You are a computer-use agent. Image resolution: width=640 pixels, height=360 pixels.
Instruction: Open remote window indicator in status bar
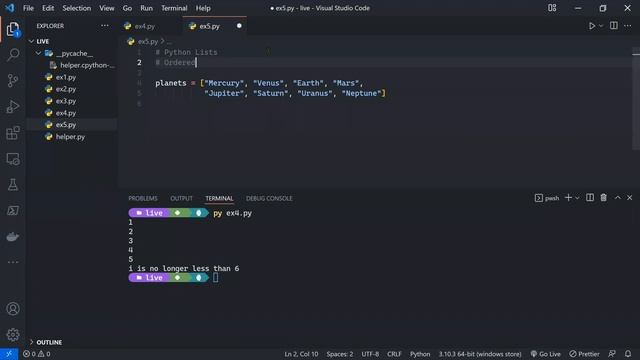click(x=9, y=354)
